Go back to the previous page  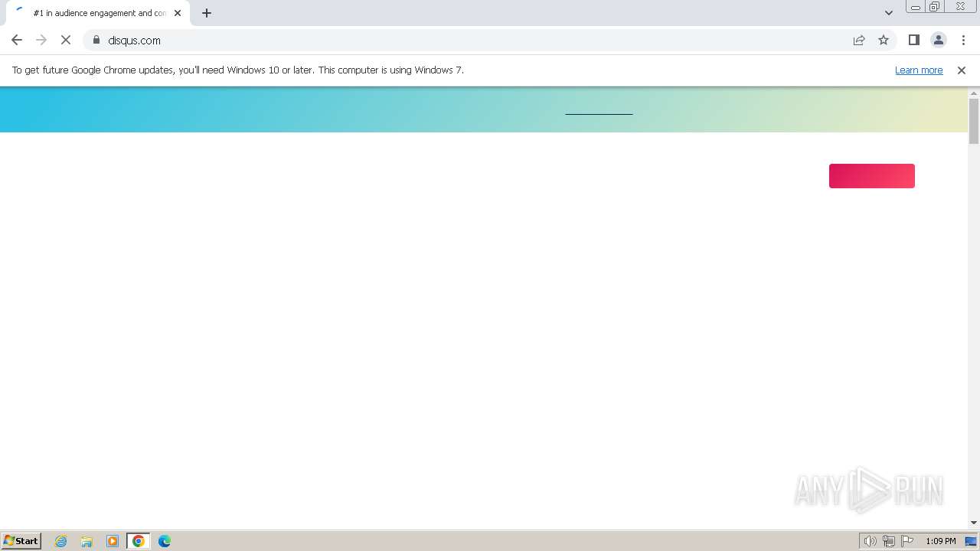point(17,40)
